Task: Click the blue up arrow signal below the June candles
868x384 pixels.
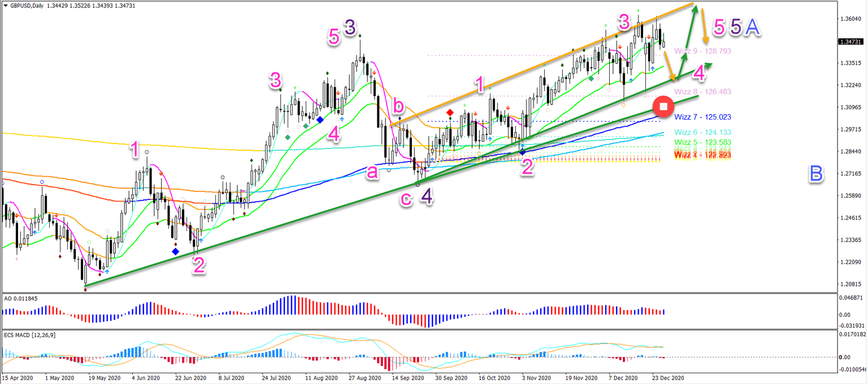Action: (201, 240)
